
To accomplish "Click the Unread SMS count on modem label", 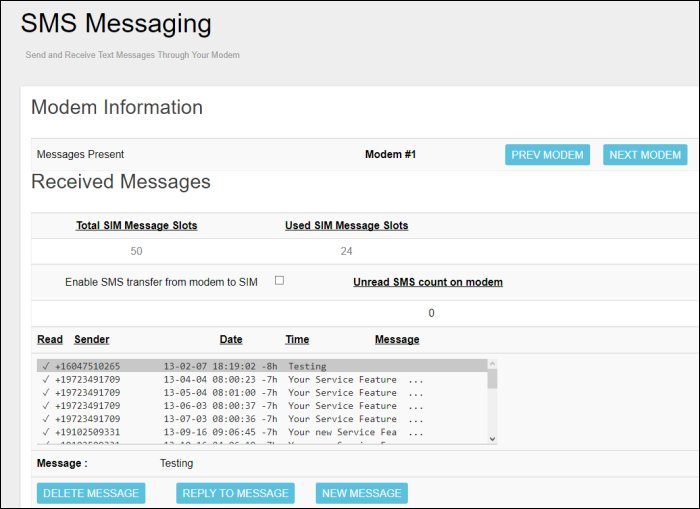I will click(x=428, y=283).
